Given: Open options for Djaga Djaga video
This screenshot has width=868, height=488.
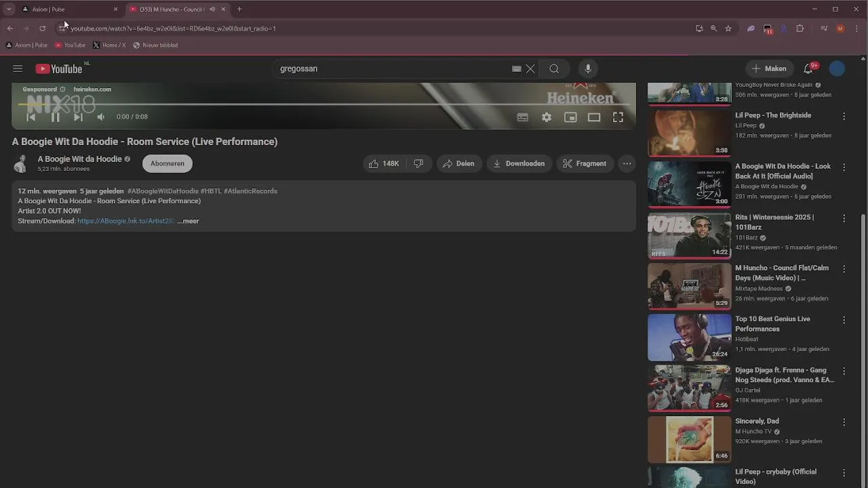Looking at the screenshot, I should click(844, 371).
